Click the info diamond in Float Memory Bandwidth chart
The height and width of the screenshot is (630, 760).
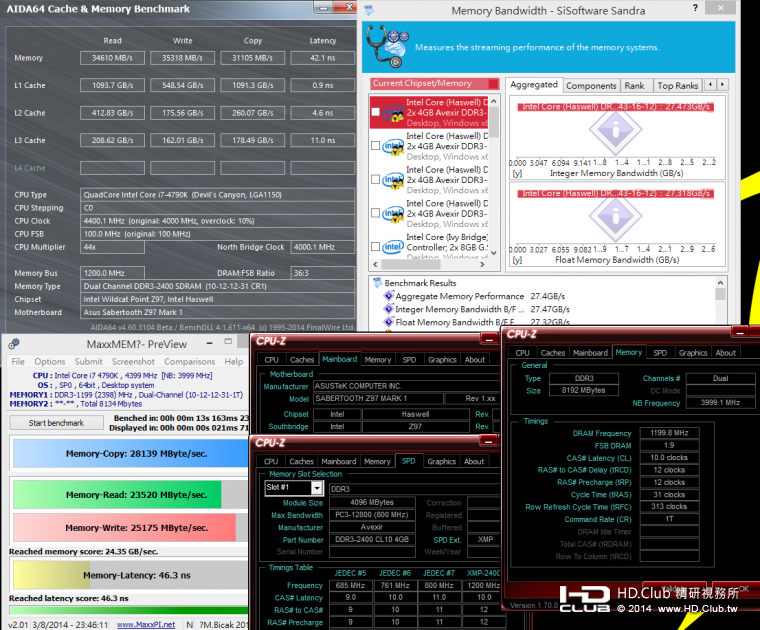click(616, 217)
